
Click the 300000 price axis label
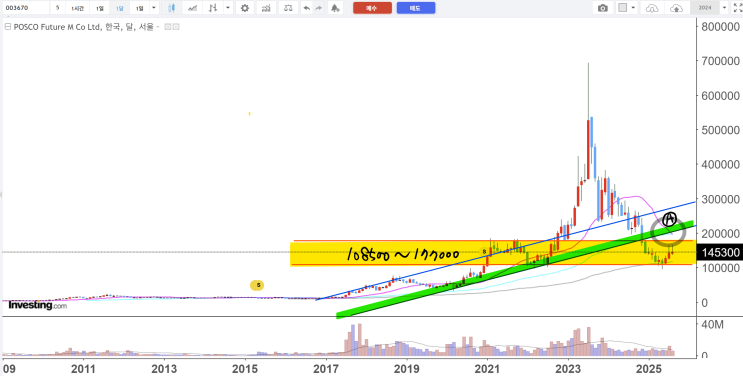point(720,199)
